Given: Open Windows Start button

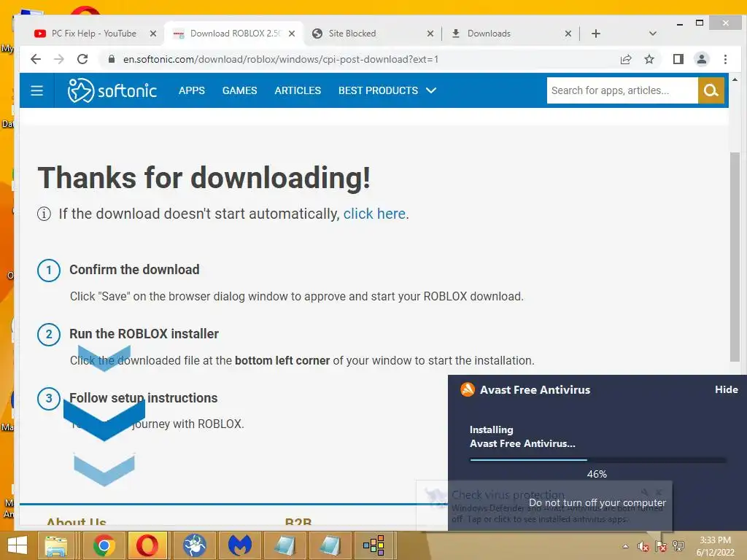Looking at the screenshot, I should click(x=18, y=545).
